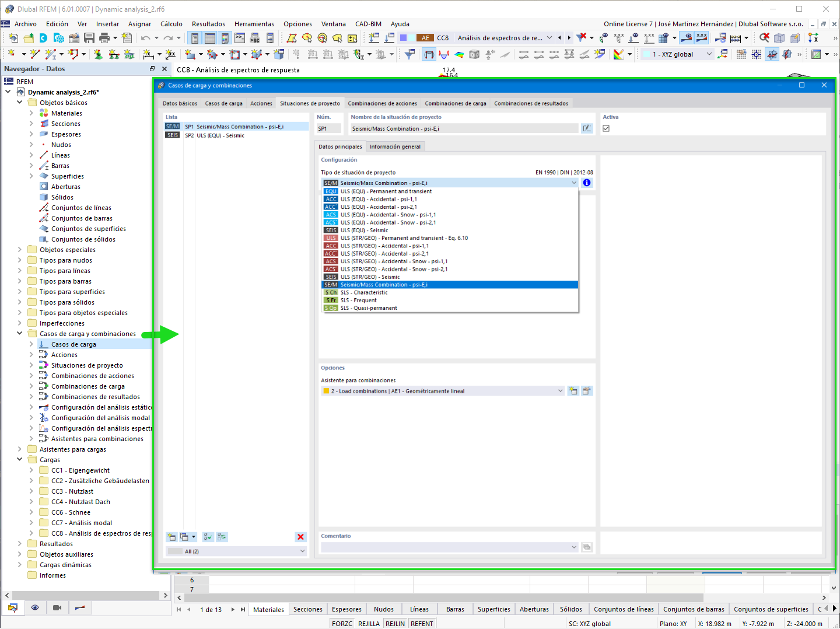
Task: Open the 1 - XYZ global coordinate dropdown
Action: (677, 54)
